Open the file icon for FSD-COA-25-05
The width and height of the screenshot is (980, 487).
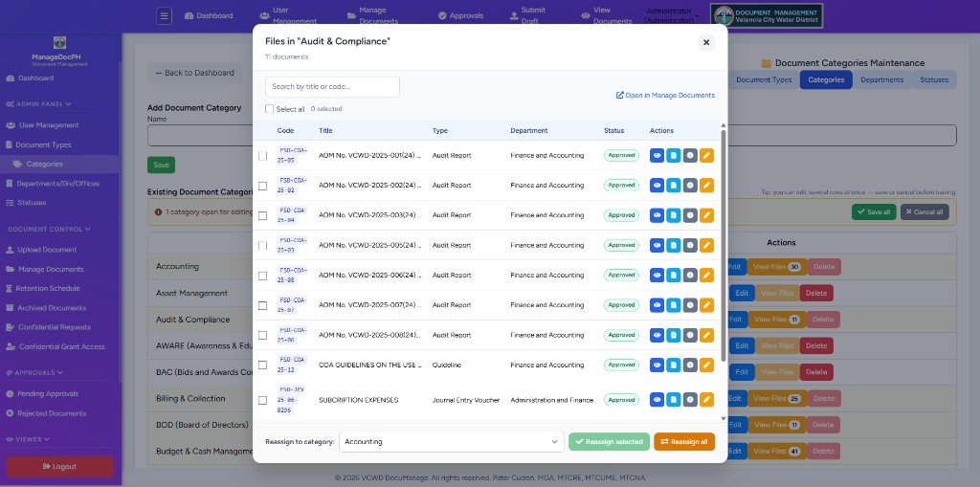click(x=673, y=156)
